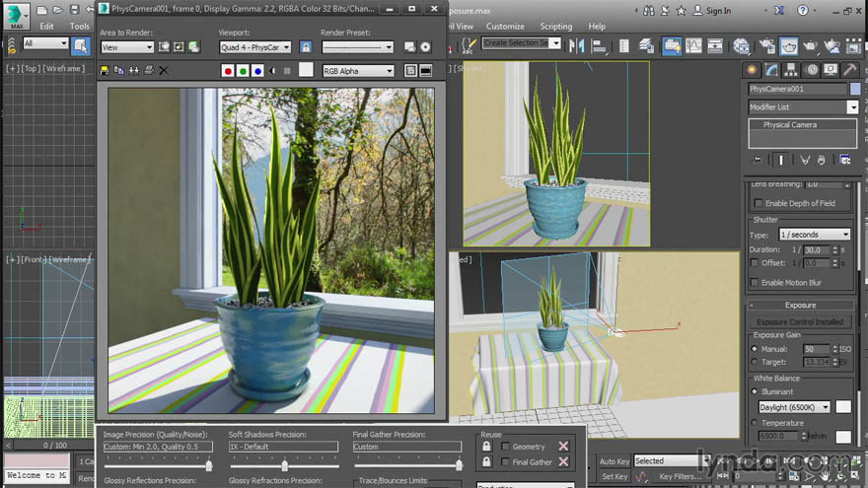Click the Auto Key button

(x=614, y=461)
